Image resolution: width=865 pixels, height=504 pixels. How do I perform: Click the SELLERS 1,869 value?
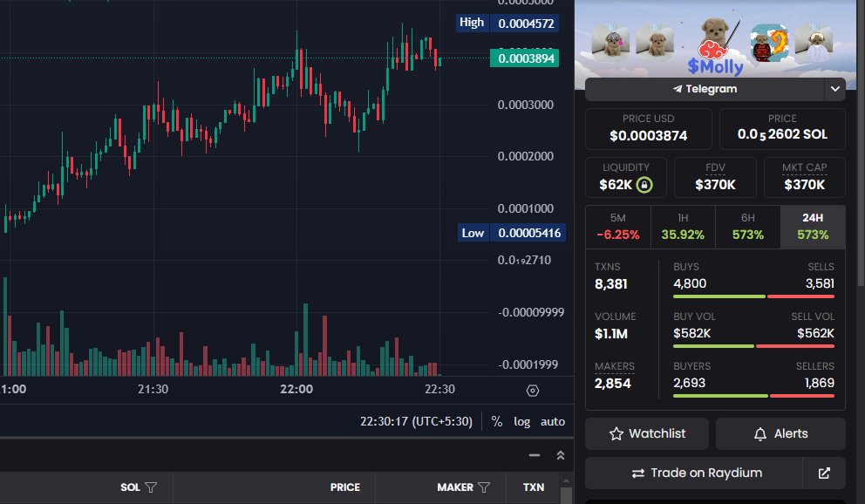(x=819, y=383)
